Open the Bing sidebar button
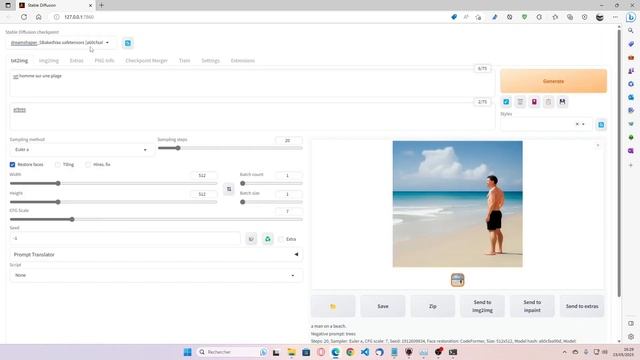The image size is (640, 360). pos(631,17)
